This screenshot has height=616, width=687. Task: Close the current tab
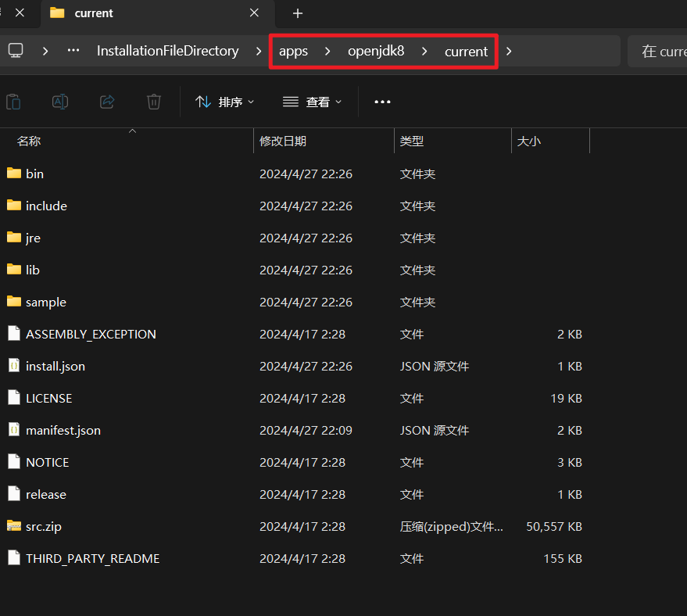(254, 13)
